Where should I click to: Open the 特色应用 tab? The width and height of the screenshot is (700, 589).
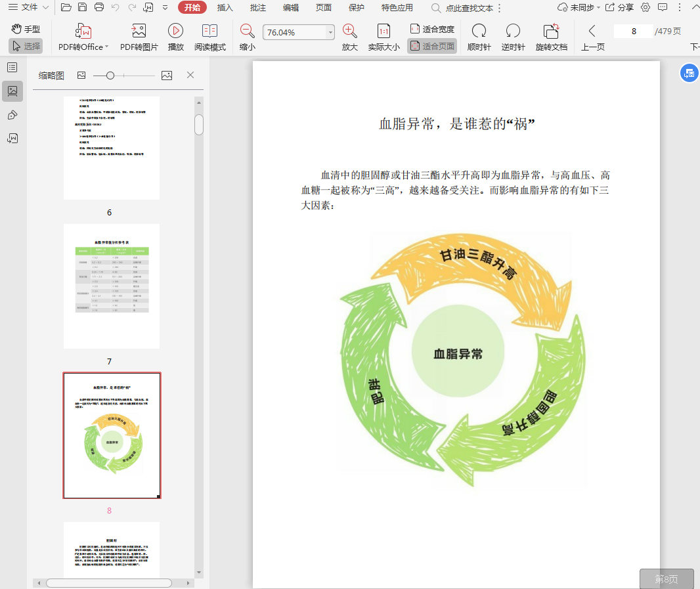point(397,8)
